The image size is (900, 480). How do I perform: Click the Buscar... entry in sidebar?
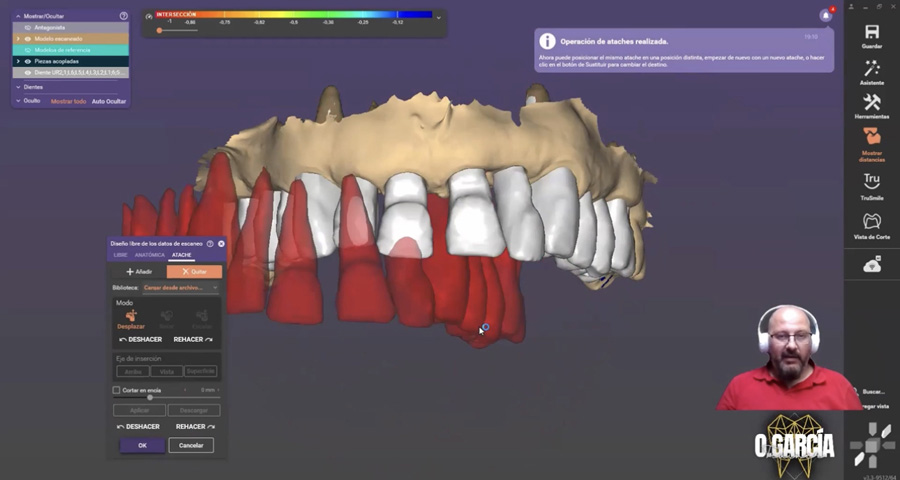pos(873,392)
